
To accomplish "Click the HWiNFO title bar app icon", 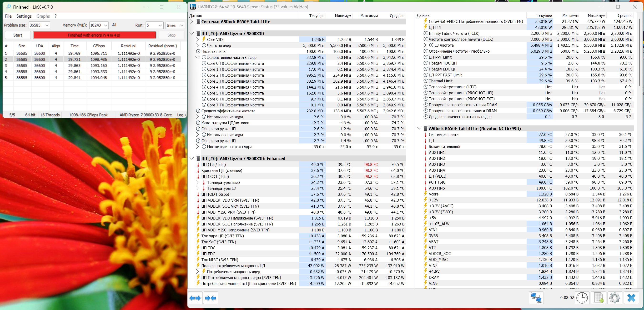I will (193, 7).
